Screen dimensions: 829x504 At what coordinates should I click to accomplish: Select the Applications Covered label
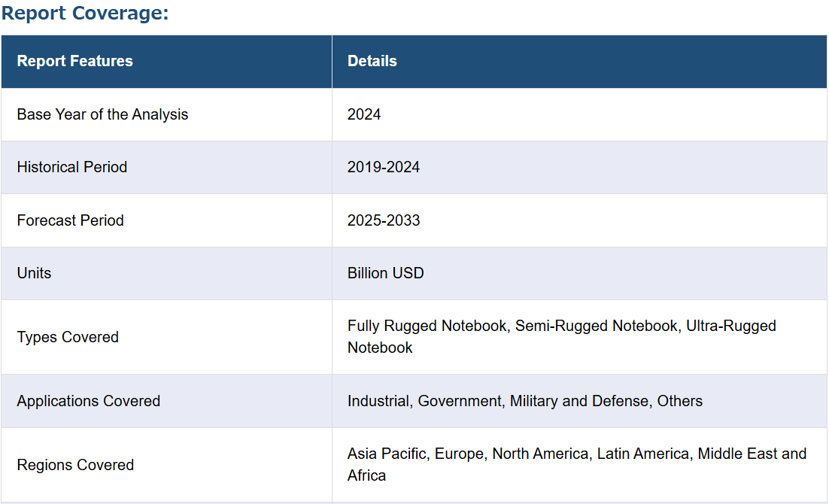89,401
